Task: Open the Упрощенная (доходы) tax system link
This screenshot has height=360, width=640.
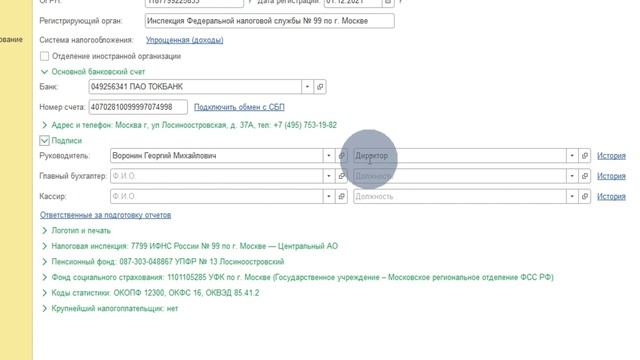Action: tap(184, 40)
